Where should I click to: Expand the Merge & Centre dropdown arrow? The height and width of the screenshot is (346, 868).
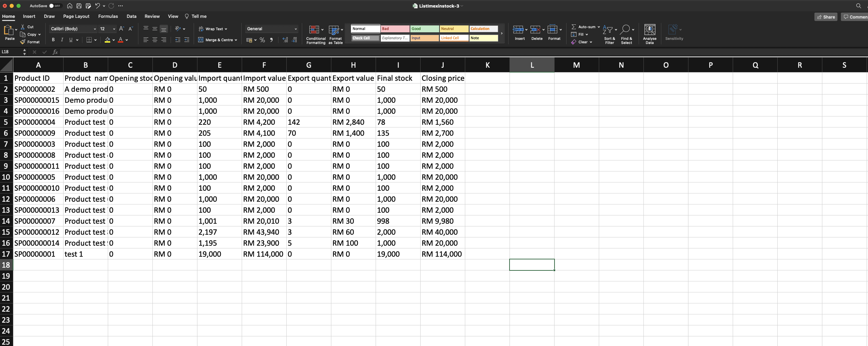pos(236,40)
